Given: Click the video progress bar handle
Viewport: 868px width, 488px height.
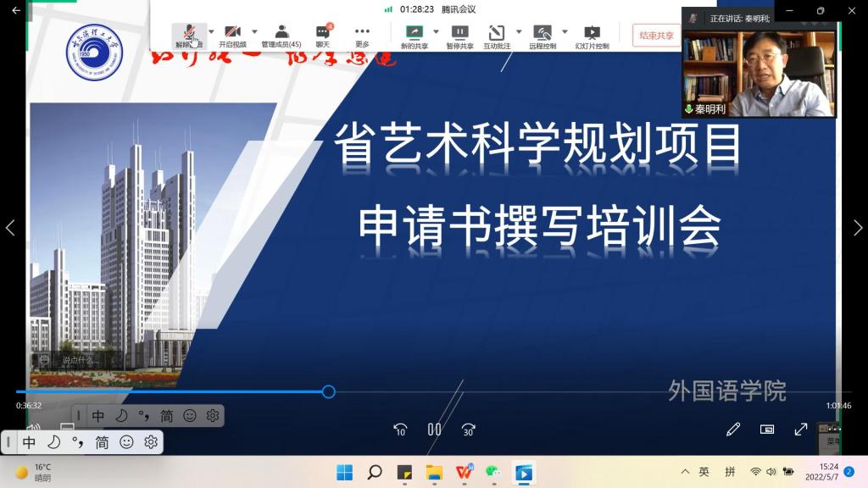Looking at the screenshot, I should [x=329, y=391].
